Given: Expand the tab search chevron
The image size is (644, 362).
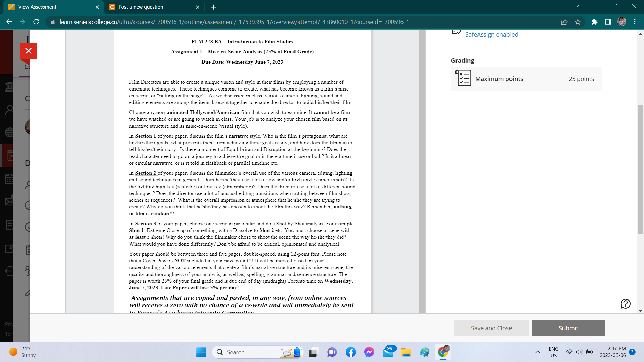Looking at the screenshot, I should click(x=577, y=7).
